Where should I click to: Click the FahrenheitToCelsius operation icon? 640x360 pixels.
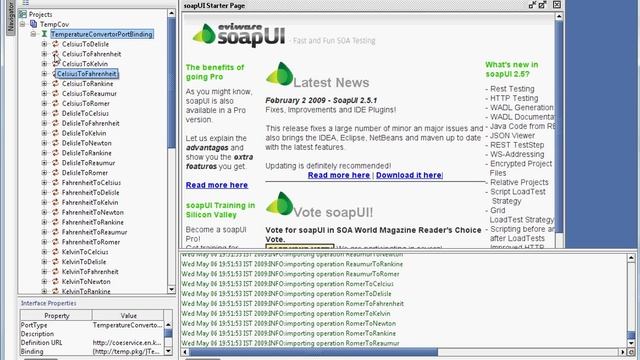[x=56, y=182]
